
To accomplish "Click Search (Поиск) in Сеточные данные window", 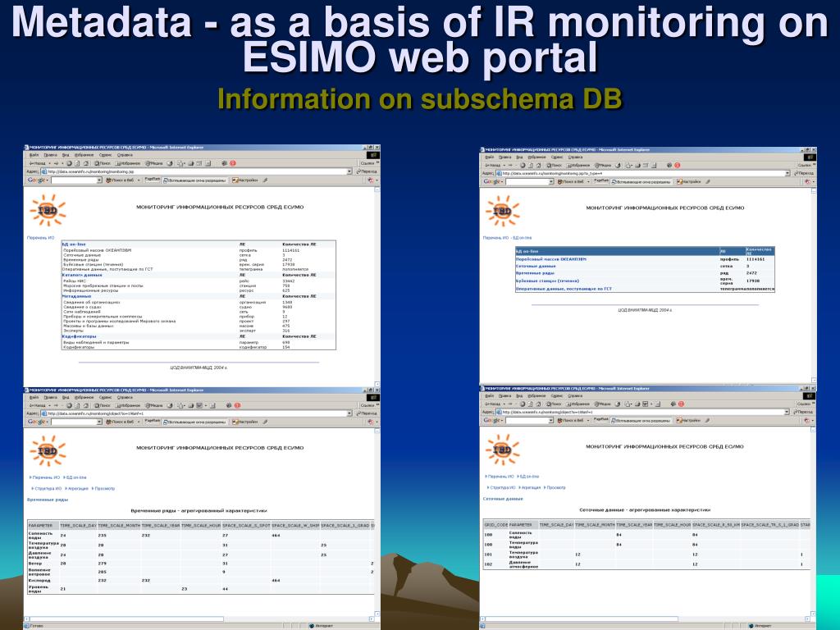I will 555,404.
